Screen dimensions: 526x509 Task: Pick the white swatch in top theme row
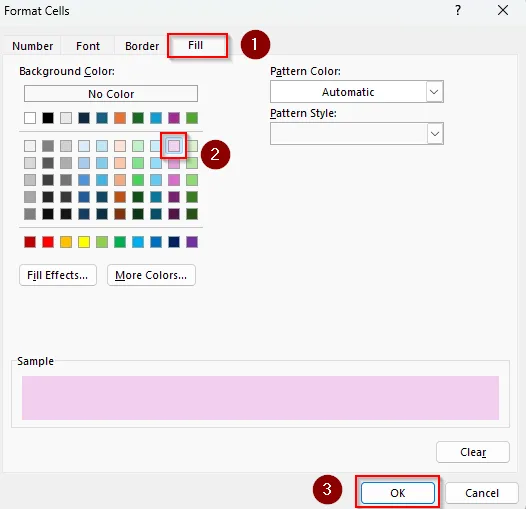[30, 118]
